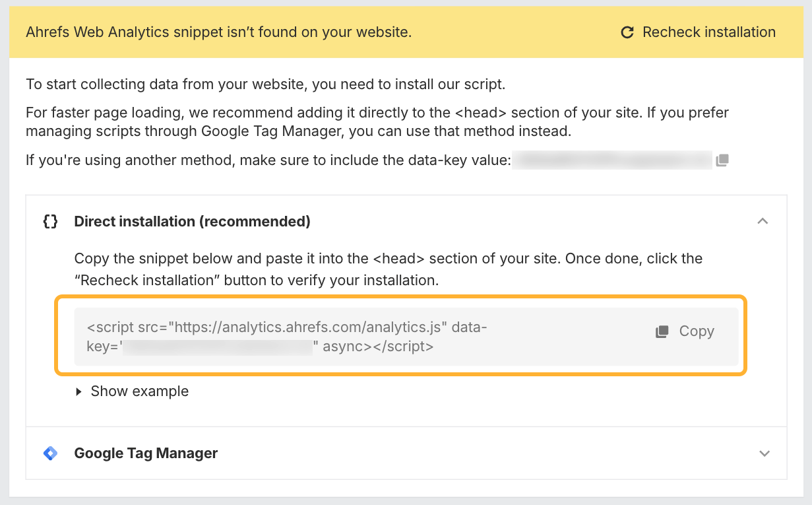The height and width of the screenshot is (505, 812).
Task: Copy the data-key value with its copy icon
Action: coord(722,160)
